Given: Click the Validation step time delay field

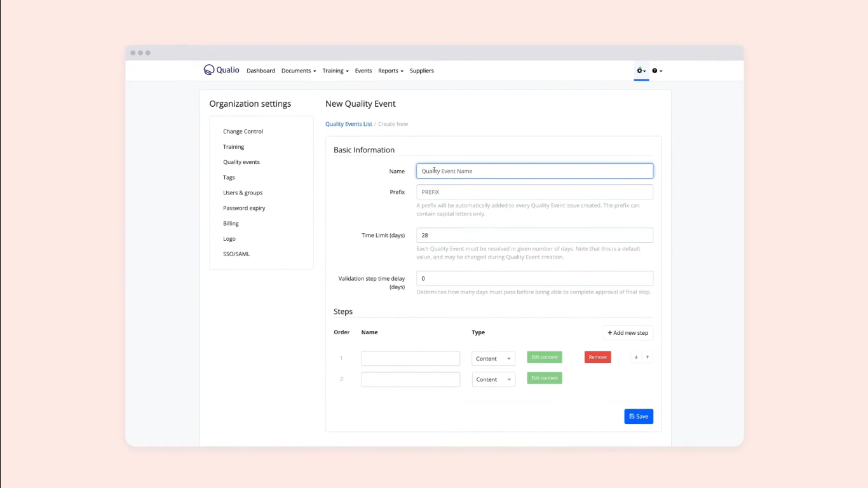Looking at the screenshot, I should [534, 278].
